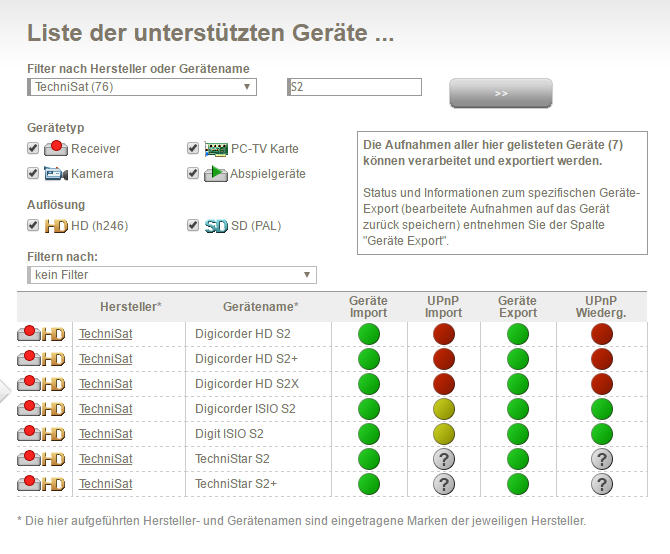This screenshot has height=554, width=670.
Task: Click question mark UPnP Wiederg. for TechniStar S2+
Action: click(x=602, y=484)
